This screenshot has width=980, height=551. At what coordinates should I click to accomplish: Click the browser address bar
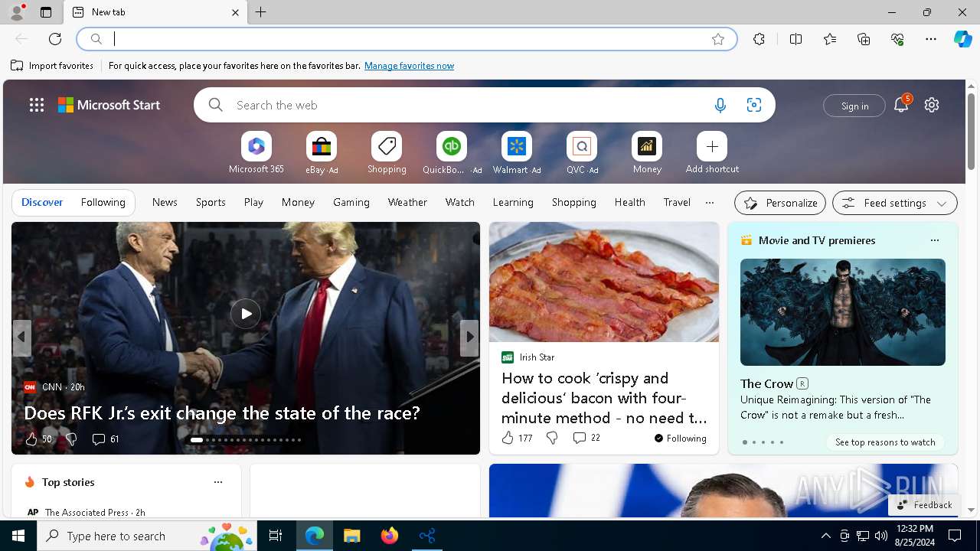(x=407, y=39)
